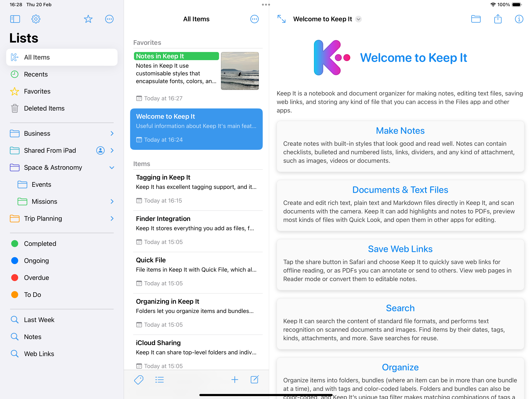Open the Notes saved search
Screen dimensions: 532x399
pos(62,337)
